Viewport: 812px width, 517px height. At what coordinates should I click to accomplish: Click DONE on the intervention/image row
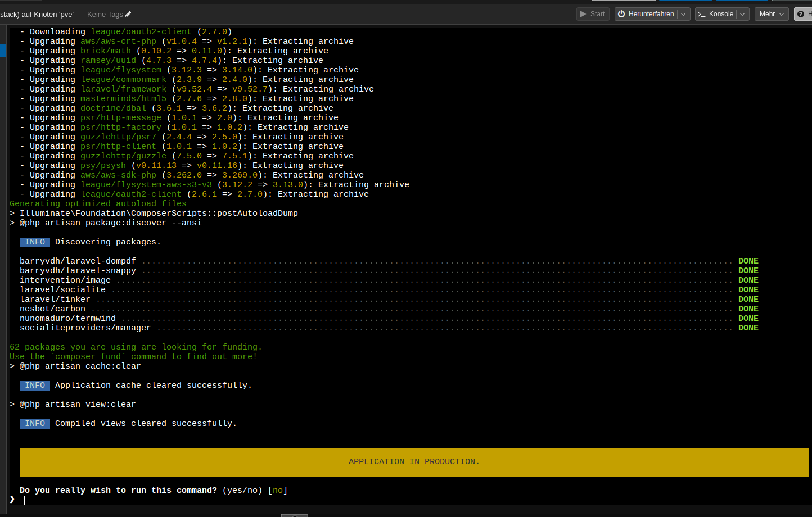[x=748, y=280]
